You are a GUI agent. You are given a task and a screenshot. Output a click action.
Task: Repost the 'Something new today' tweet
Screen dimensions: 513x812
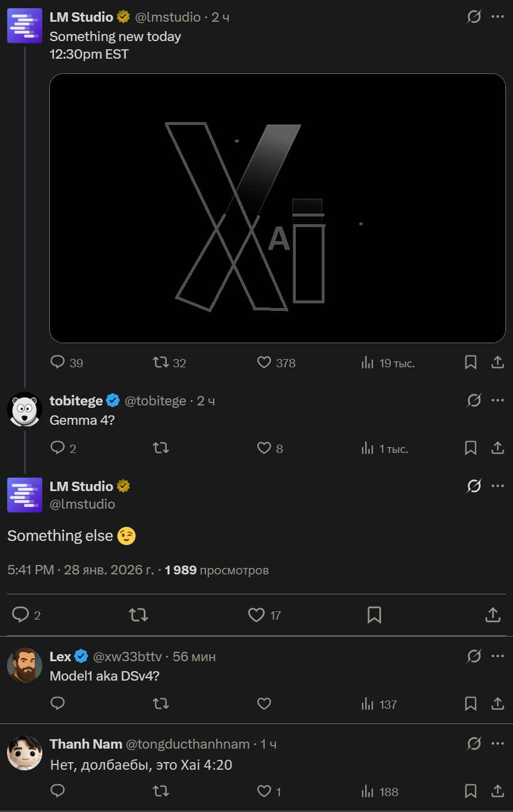161,363
